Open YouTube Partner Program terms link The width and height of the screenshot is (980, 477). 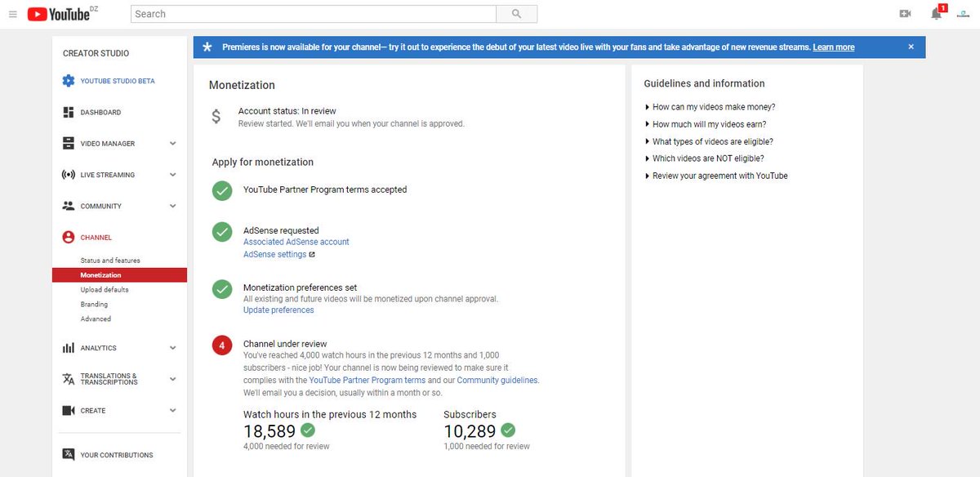tap(367, 381)
